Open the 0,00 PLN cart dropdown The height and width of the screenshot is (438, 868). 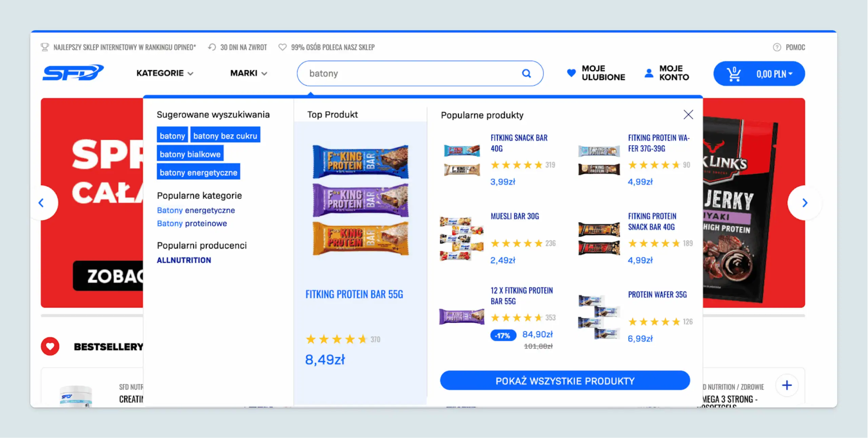[x=775, y=74]
